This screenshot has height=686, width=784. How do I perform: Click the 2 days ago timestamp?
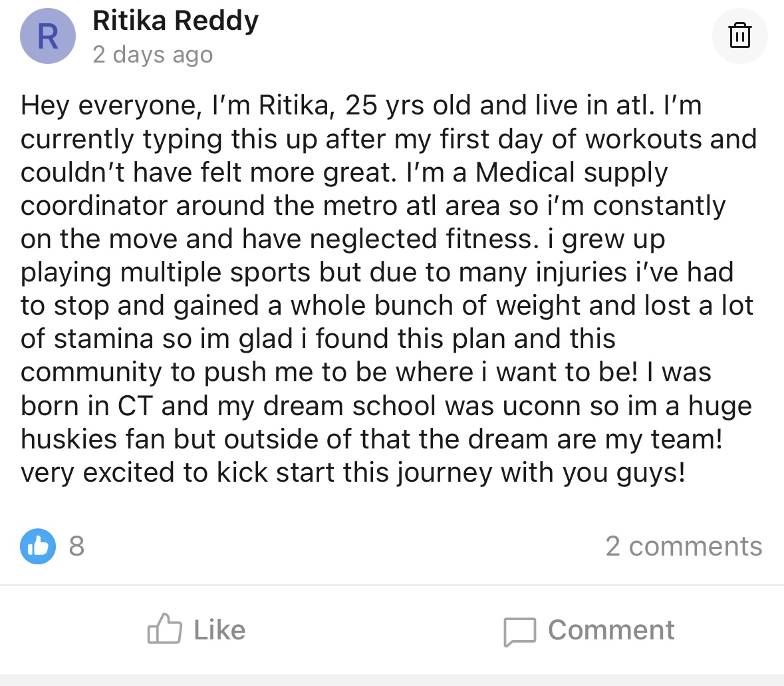(x=152, y=55)
